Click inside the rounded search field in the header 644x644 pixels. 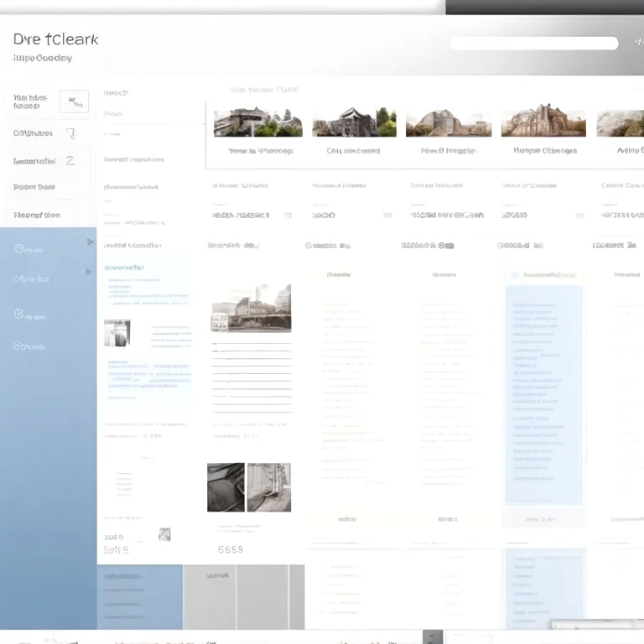(x=534, y=43)
